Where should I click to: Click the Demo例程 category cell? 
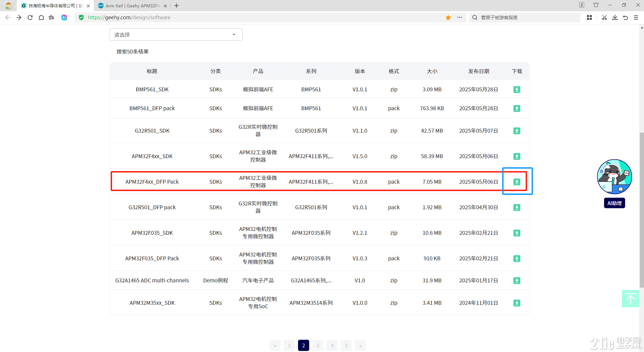(x=216, y=280)
